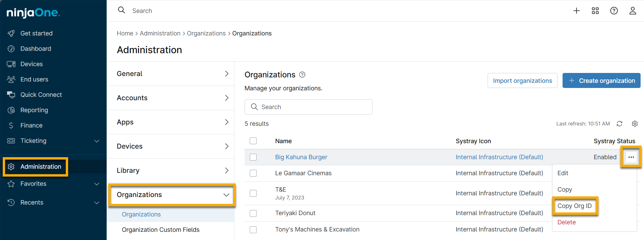Viewport: 644px width, 240px height.
Task: Open the user profile icon
Action: (x=633, y=11)
